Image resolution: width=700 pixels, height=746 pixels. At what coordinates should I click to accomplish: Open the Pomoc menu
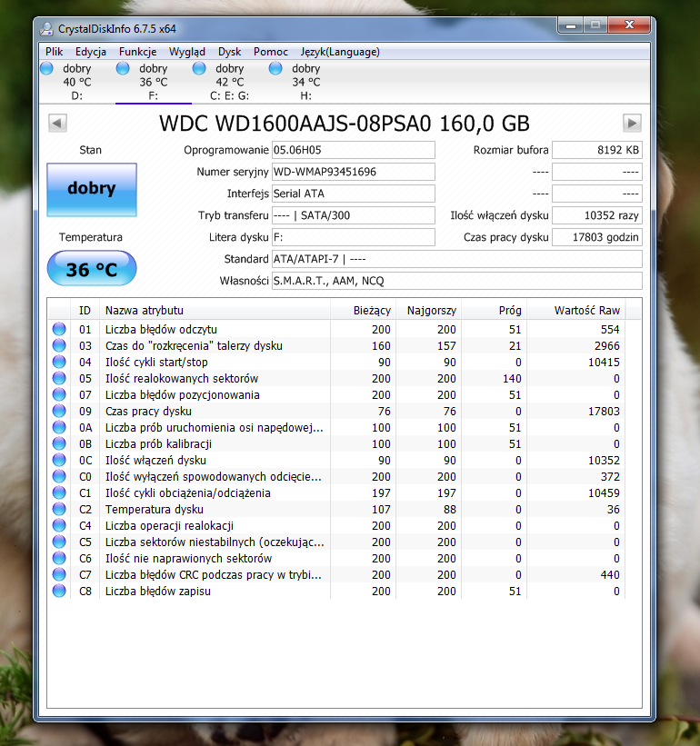270,52
